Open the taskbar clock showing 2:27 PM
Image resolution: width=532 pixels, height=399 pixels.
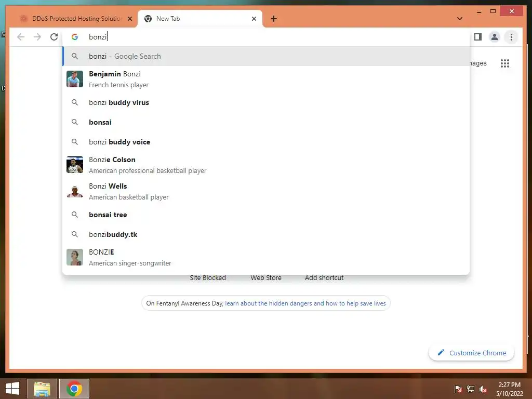[x=509, y=389]
